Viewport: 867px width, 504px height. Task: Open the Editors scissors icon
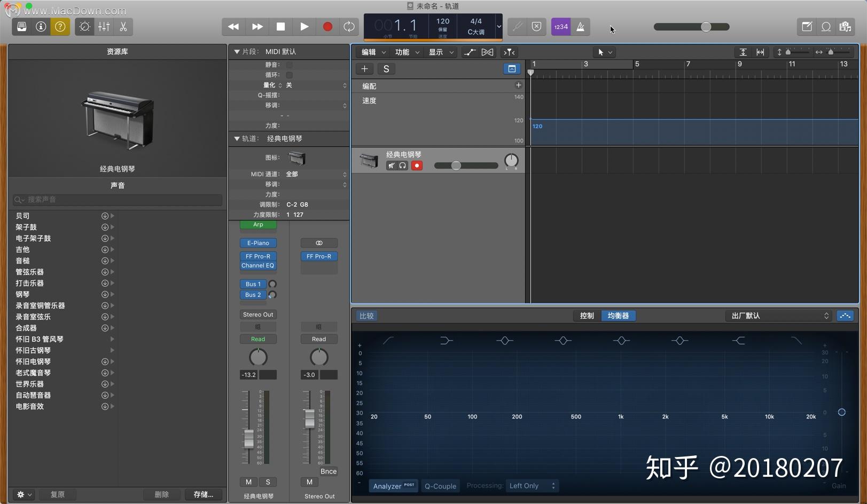click(x=123, y=27)
